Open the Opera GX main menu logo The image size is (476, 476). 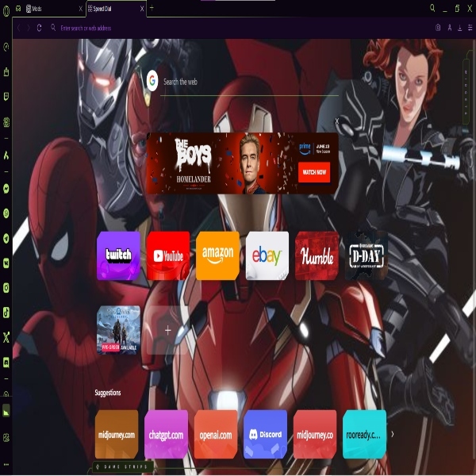point(6,11)
